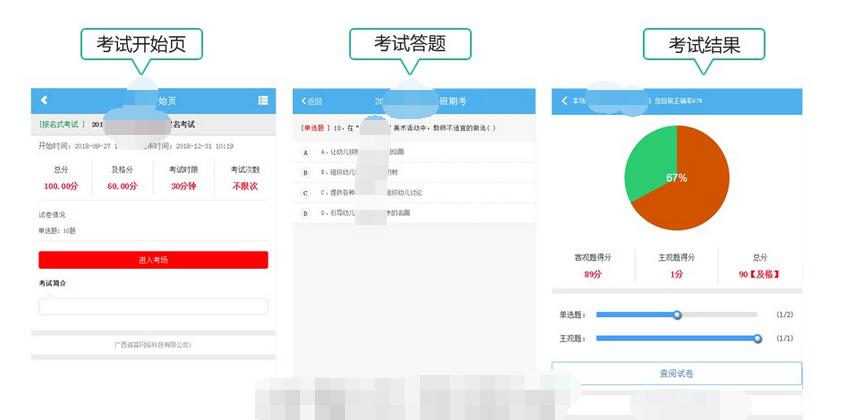Click the 查阅试卷 button
The image size is (844, 420).
676,373
